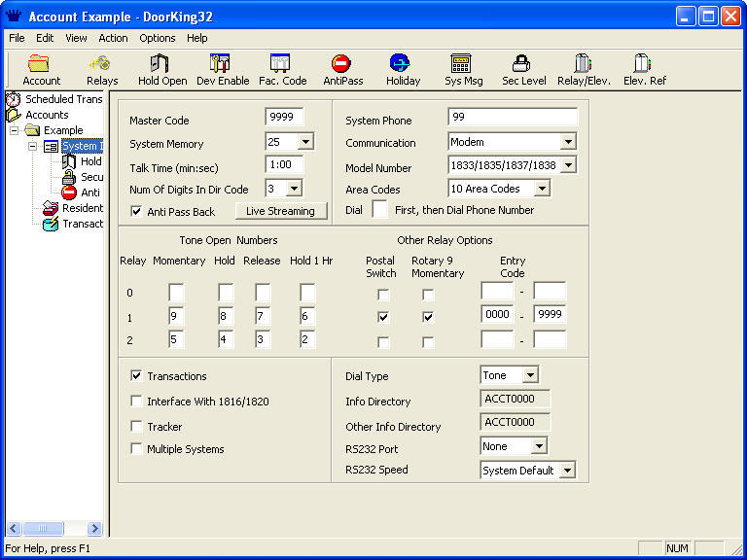
Task: Open the Edit menu
Action: pyautogui.click(x=45, y=38)
